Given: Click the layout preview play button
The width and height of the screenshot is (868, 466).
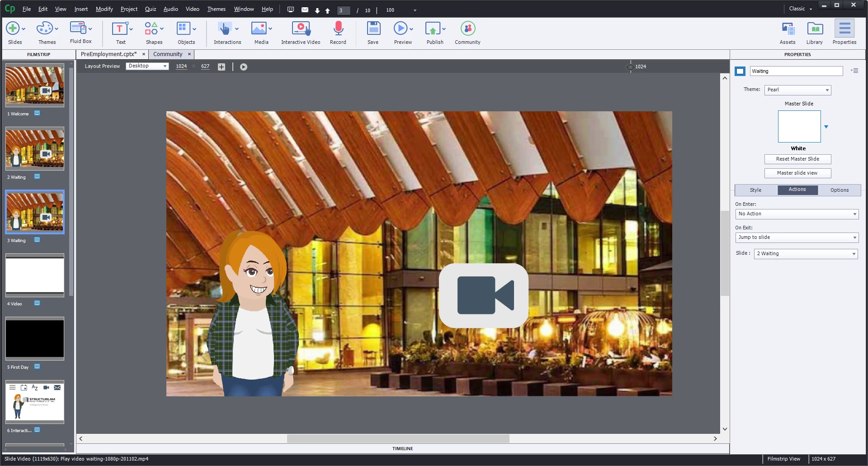Looking at the screenshot, I should pyautogui.click(x=244, y=67).
